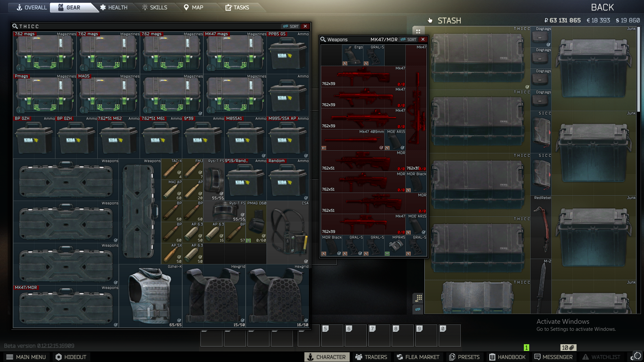Image resolution: width=644 pixels, height=362 pixels.
Task: Select the M995/SSA AP ammo case
Action: pos(288,138)
